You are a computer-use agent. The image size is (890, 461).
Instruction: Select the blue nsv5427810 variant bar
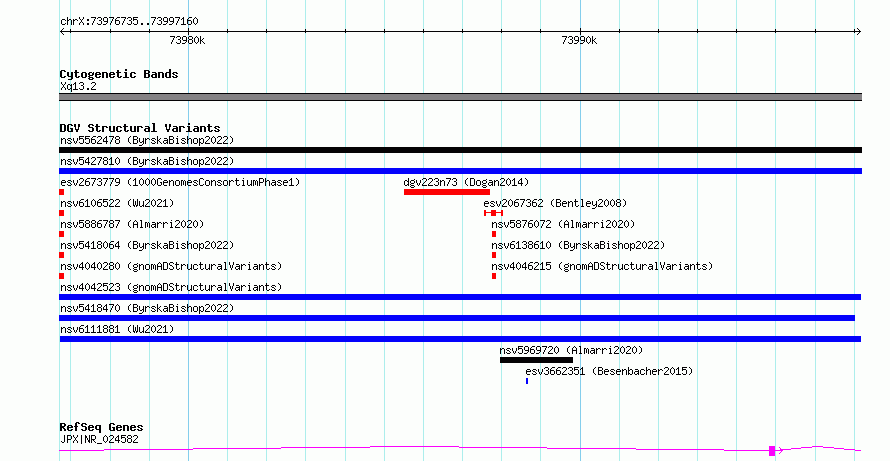[460, 171]
